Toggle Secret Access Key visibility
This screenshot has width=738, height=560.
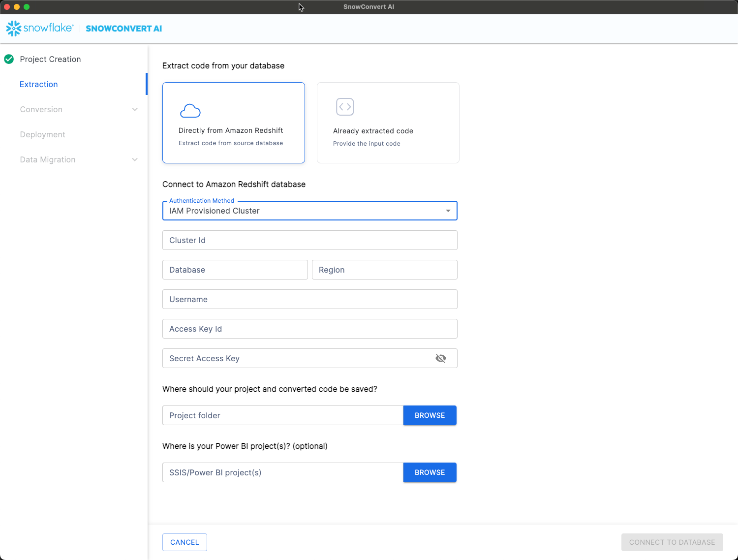441,358
